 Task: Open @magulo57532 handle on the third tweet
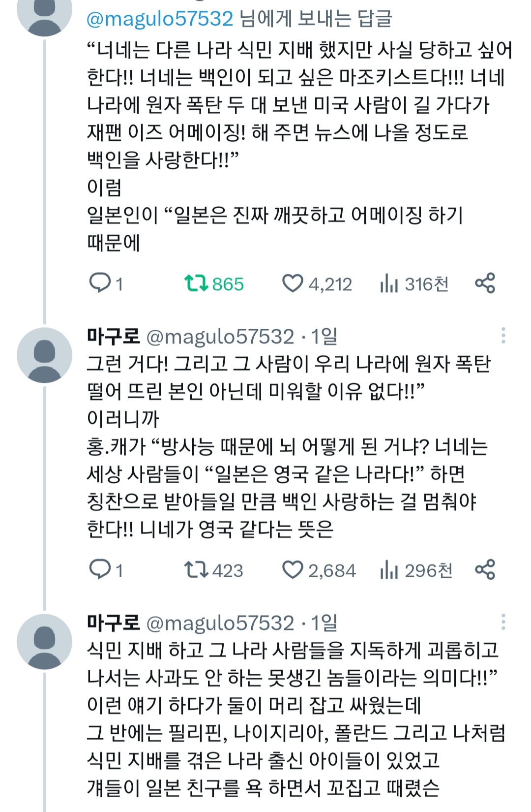tap(220, 623)
